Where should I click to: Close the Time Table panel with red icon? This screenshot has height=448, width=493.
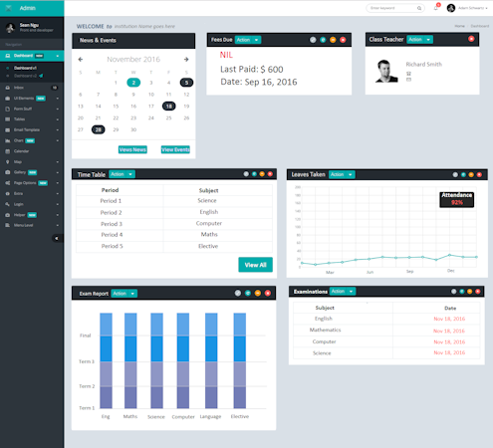[270, 174]
